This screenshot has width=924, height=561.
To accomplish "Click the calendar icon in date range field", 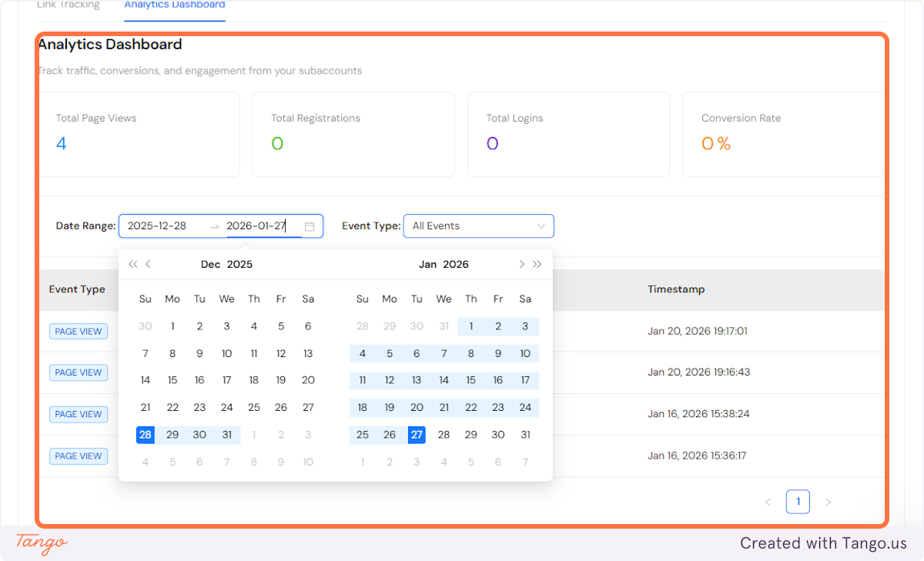I will tap(310, 226).
